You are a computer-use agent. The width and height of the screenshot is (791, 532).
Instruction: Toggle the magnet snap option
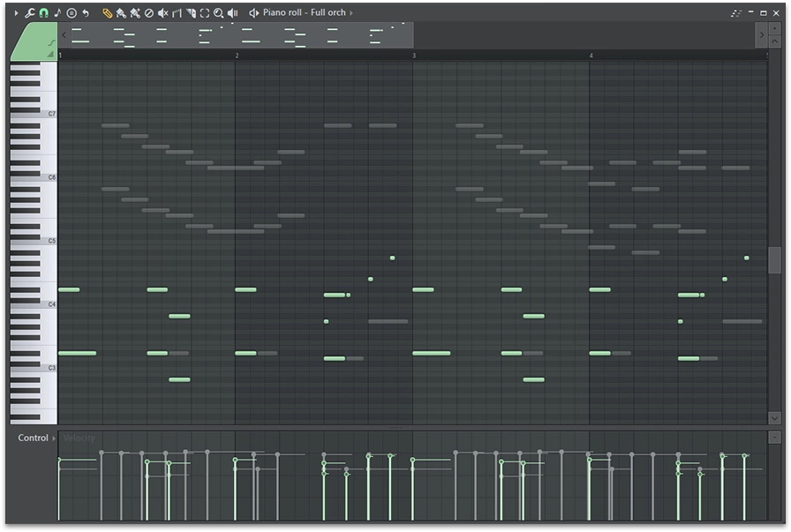(x=43, y=13)
